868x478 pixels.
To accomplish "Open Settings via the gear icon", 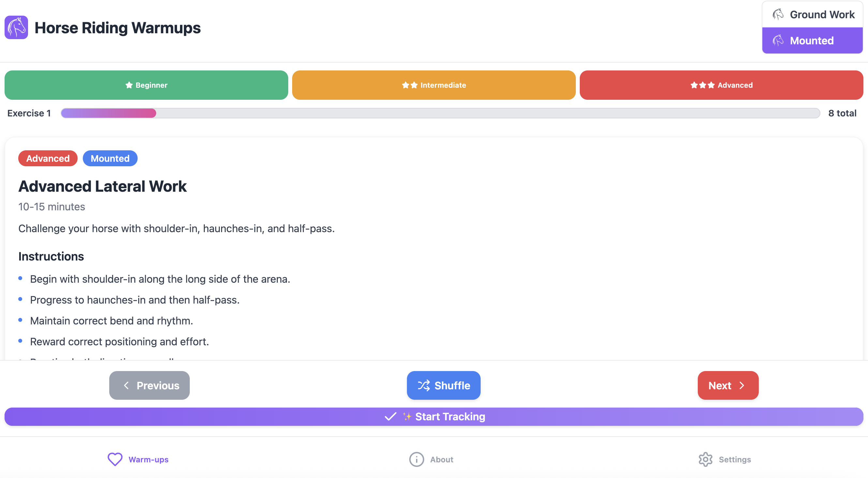I will point(705,459).
